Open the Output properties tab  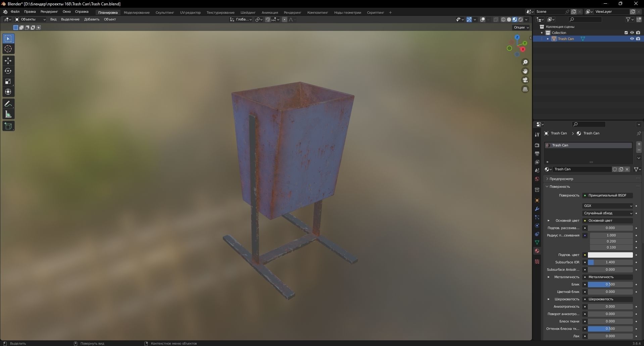tap(537, 154)
